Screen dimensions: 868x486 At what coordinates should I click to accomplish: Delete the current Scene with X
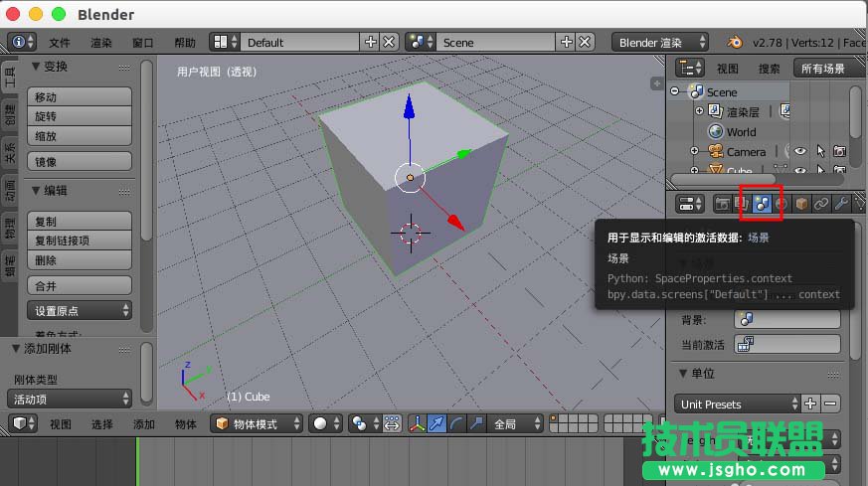(x=585, y=42)
